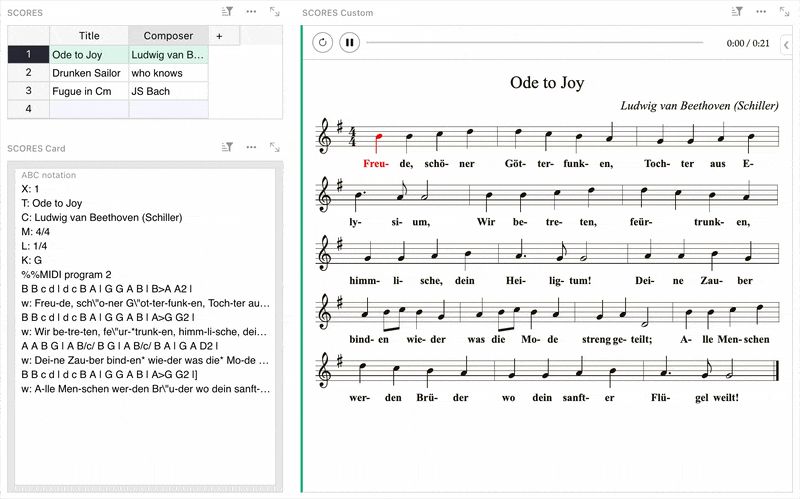
Task: Click the 'streng' lyric in fourth staff
Action: click(x=596, y=339)
